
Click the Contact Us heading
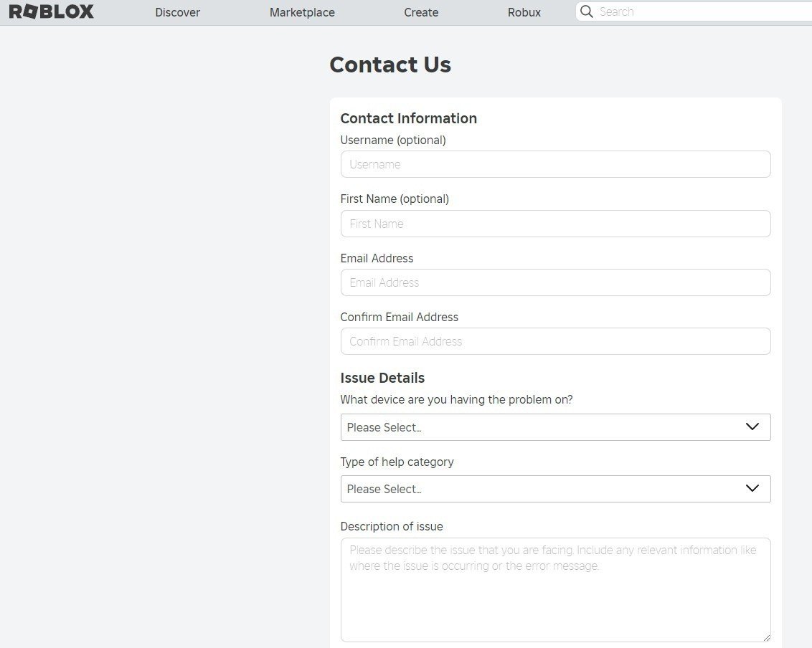click(x=390, y=65)
